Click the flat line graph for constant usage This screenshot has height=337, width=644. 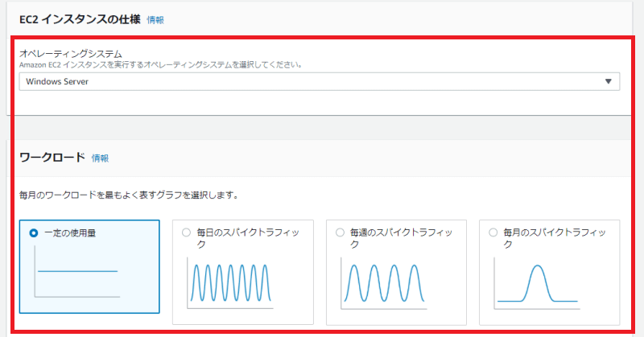click(77, 272)
